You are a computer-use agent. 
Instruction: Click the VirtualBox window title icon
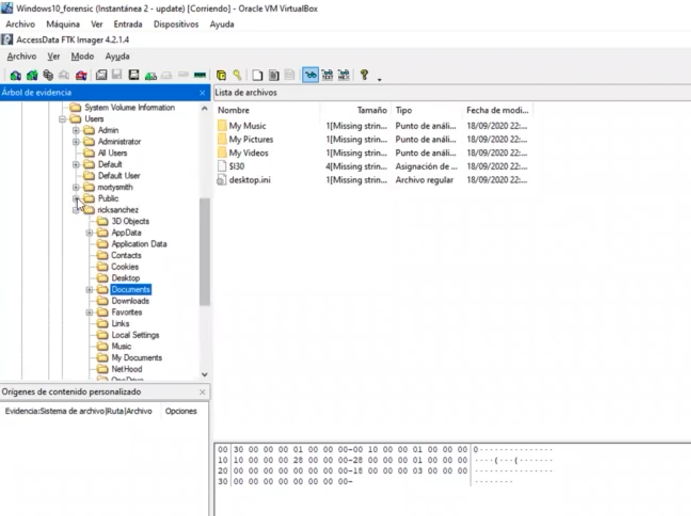point(7,8)
